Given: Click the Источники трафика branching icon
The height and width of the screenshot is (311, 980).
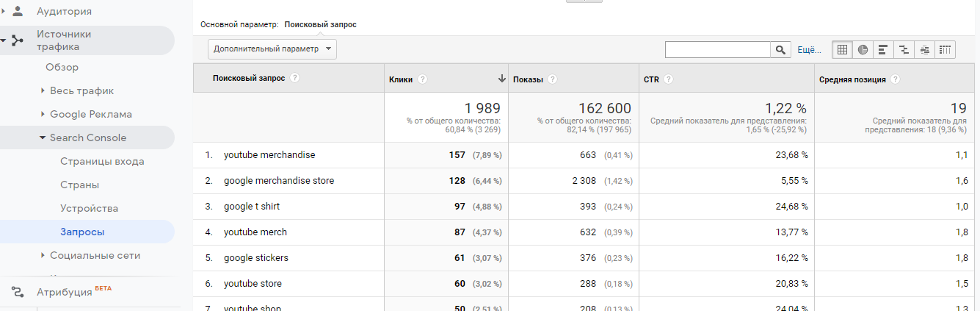Looking at the screenshot, I should [18, 40].
